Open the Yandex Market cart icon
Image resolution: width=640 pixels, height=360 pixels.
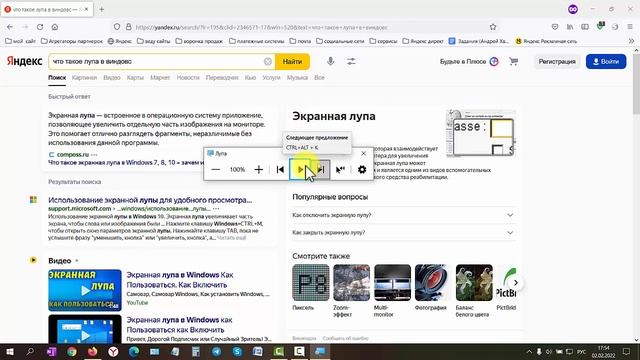click(513, 62)
